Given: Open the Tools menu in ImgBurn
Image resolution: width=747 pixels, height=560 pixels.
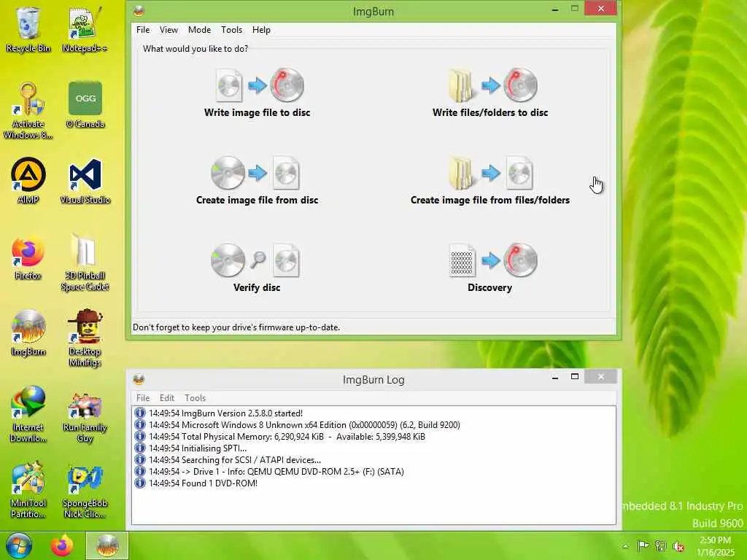Looking at the screenshot, I should (231, 29).
